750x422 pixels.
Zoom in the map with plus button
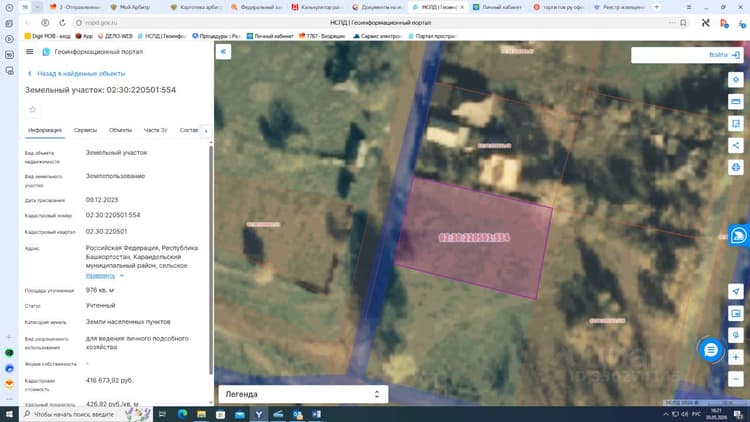click(x=736, y=357)
